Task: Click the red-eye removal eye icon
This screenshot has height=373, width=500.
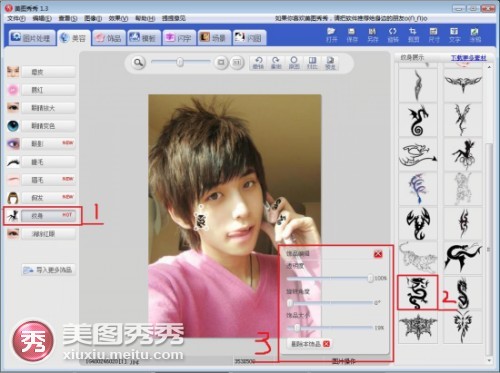Action: click(x=13, y=234)
